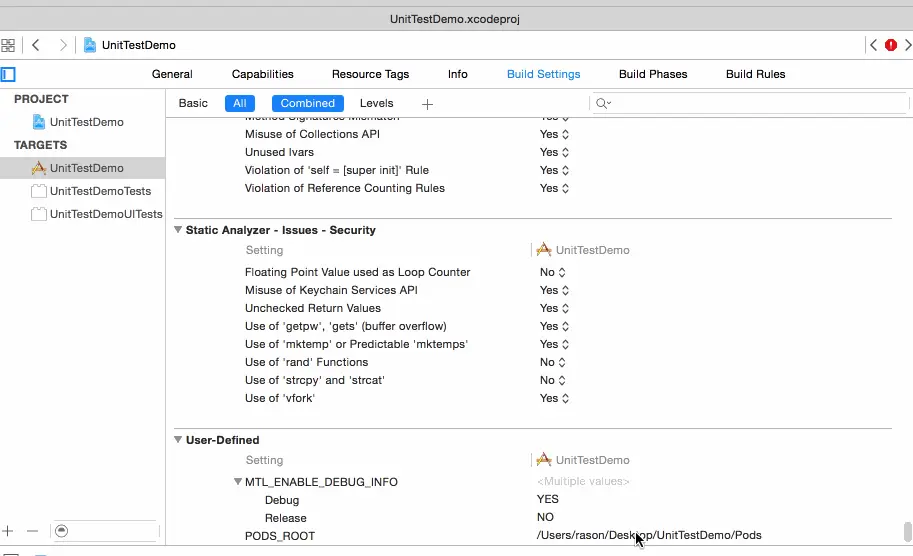Switch to the Levels view

376,103
